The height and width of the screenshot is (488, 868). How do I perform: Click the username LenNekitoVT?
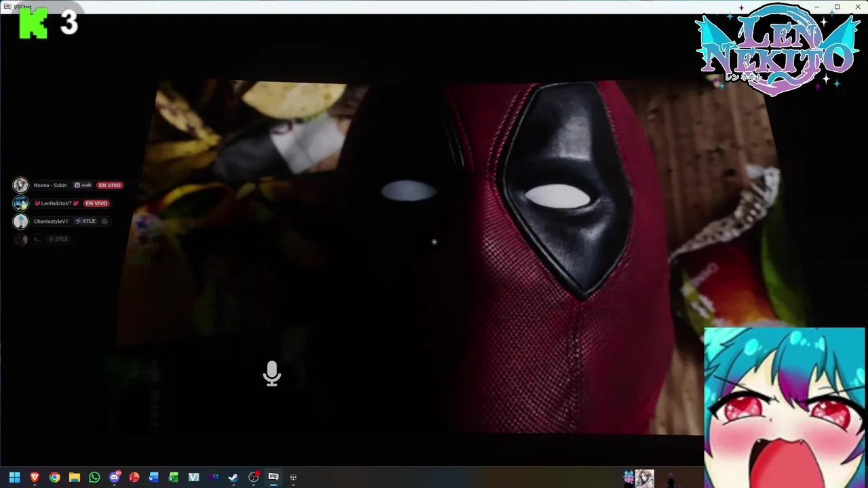click(56, 203)
